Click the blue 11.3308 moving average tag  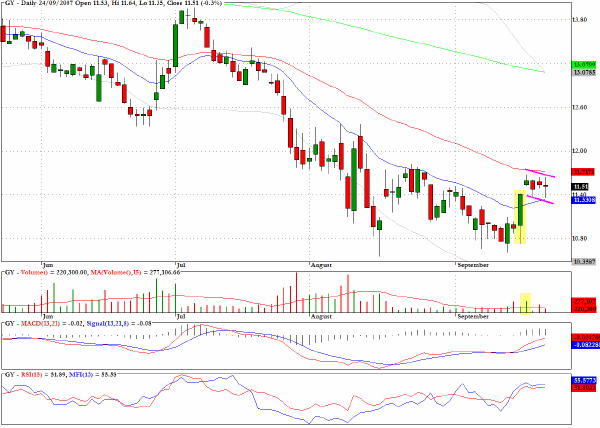583,200
